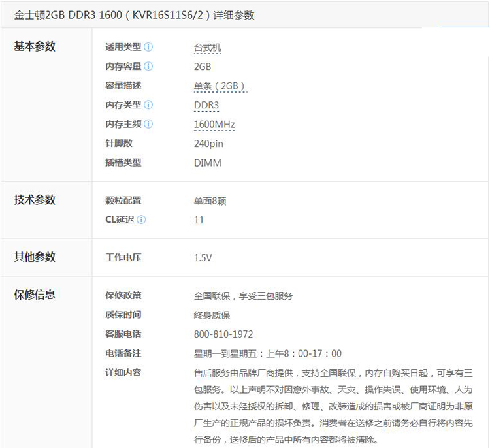Select the DIMM slot type value

(207, 163)
